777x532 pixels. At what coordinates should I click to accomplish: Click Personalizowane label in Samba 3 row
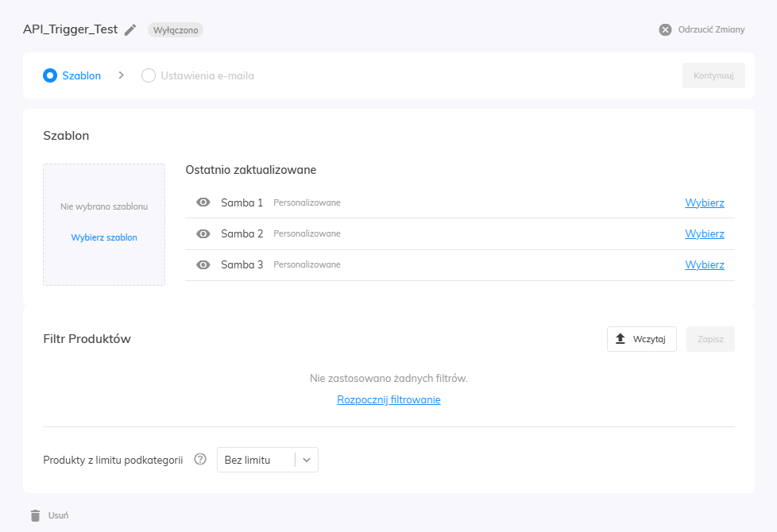(307, 265)
